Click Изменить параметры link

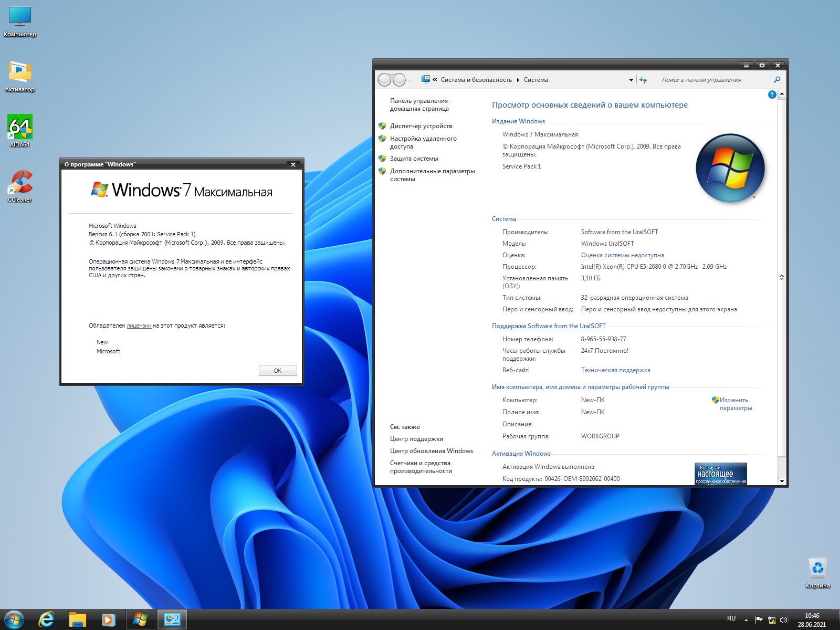736,404
